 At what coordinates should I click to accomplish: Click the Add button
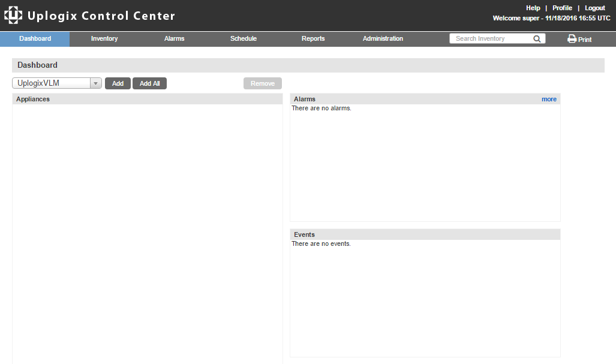coord(118,83)
